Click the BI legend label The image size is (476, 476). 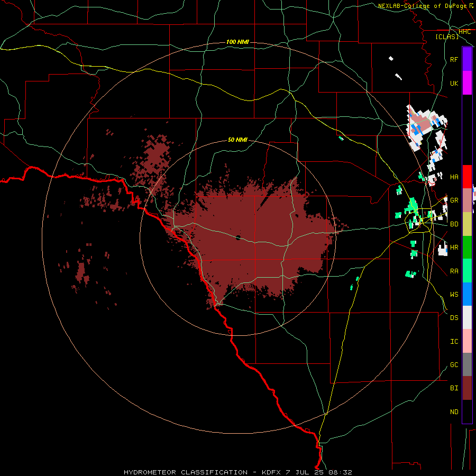(454, 388)
